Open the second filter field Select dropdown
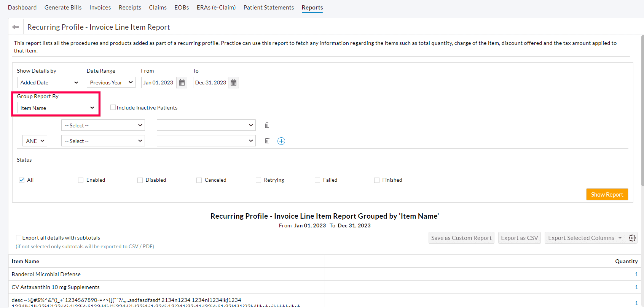644x308 pixels. [103, 141]
